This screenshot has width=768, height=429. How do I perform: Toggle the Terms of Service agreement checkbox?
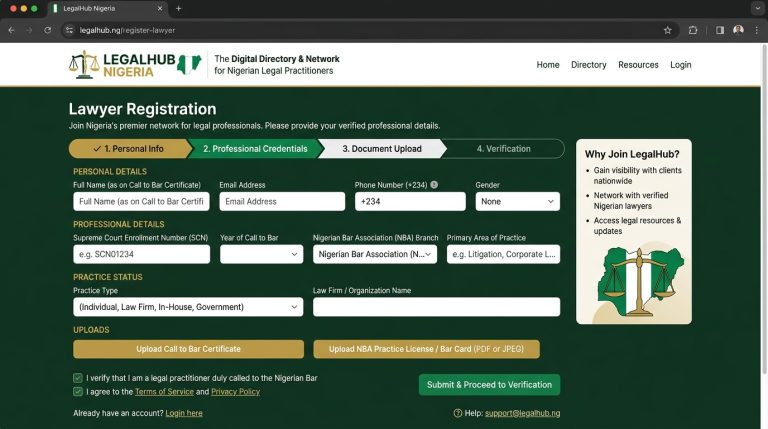pos(78,391)
